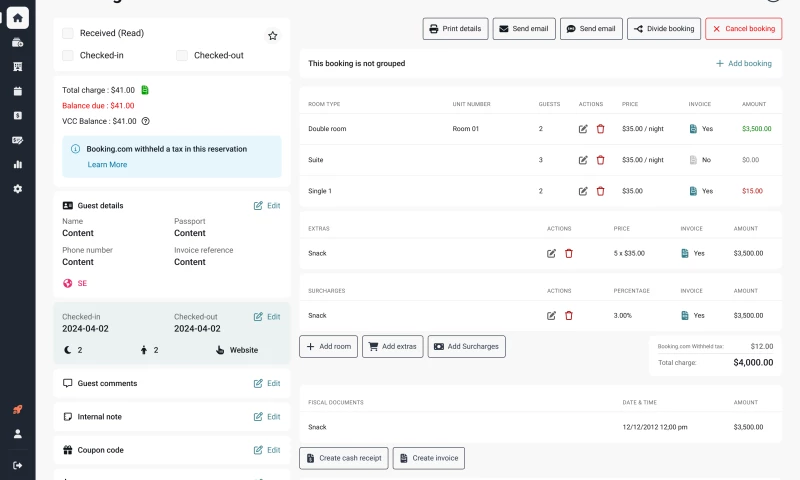Image resolution: width=800 pixels, height=480 pixels.
Task: Click Print details button
Action: pyautogui.click(x=455, y=29)
